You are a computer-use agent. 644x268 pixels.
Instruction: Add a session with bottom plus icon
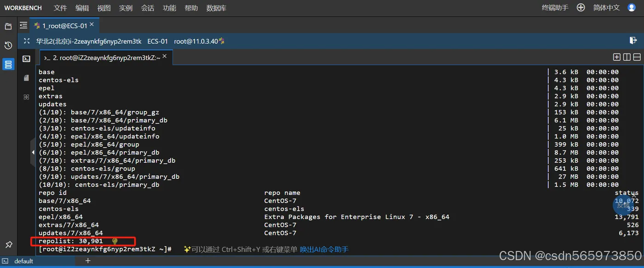coord(88,261)
